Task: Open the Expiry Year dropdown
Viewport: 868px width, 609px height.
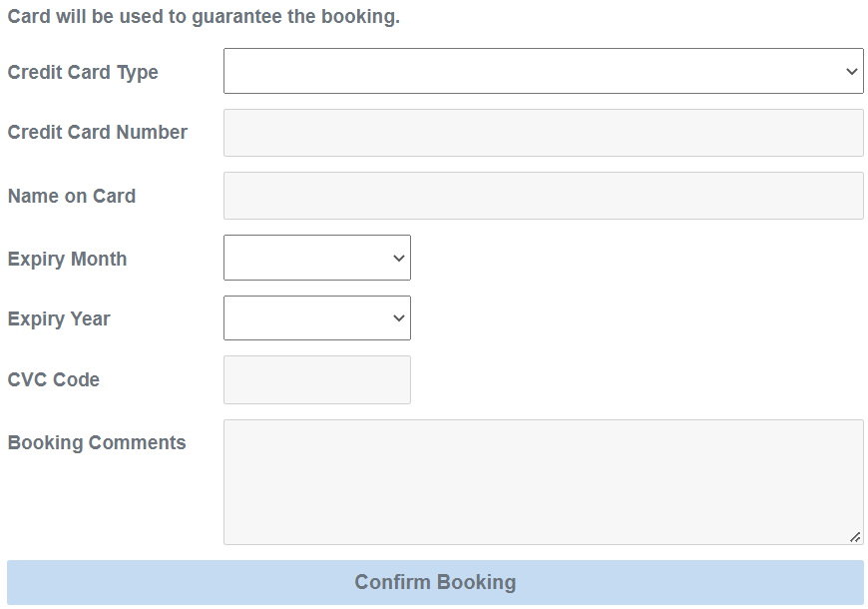Action: tap(316, 317)
